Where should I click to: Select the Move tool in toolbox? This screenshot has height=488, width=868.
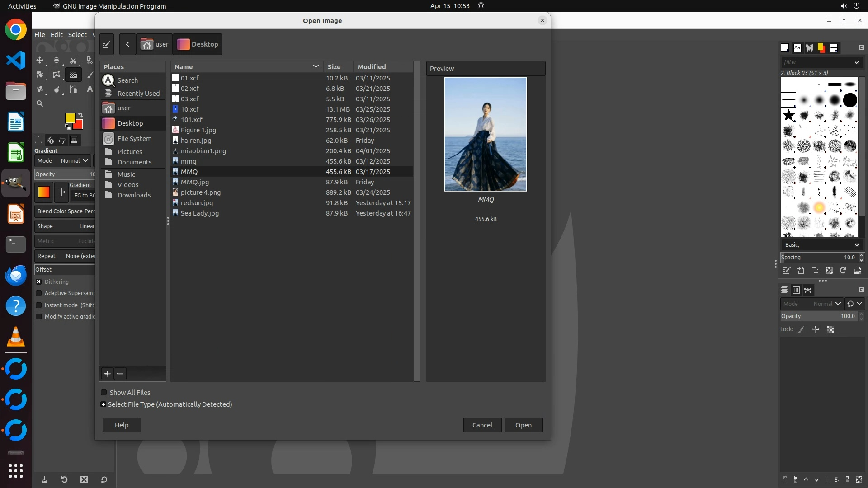[x=40, y=60]
